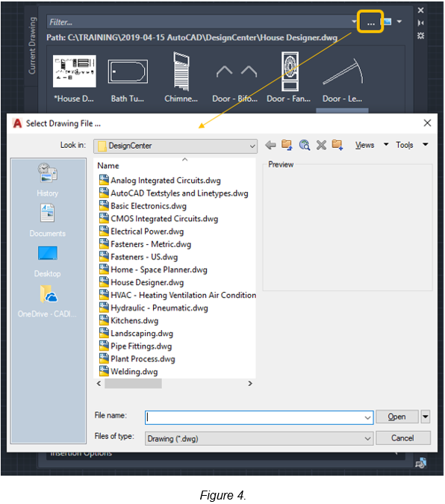
Task: Expand the Open button options arrow
Action: pos(426,417)
